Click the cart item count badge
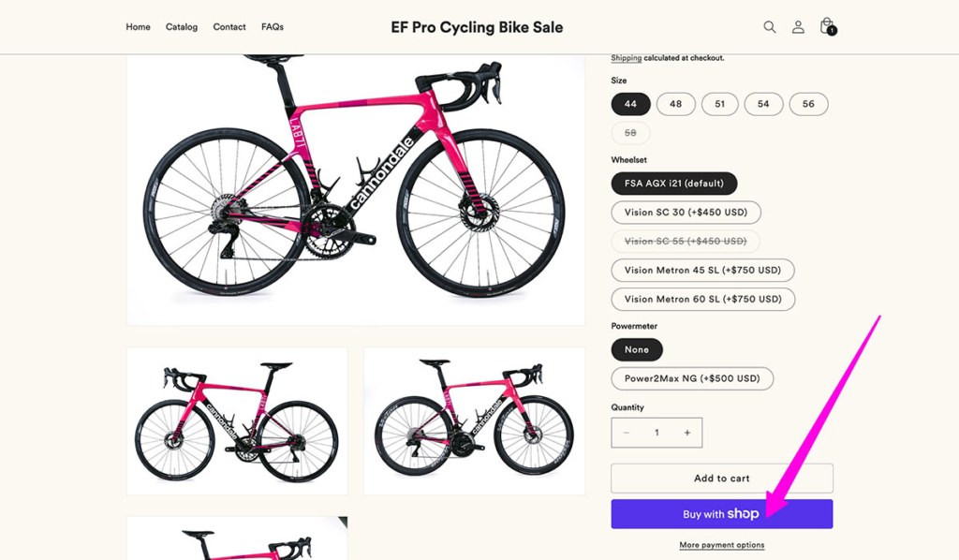The image size is (959, 560). click(832, 32)
